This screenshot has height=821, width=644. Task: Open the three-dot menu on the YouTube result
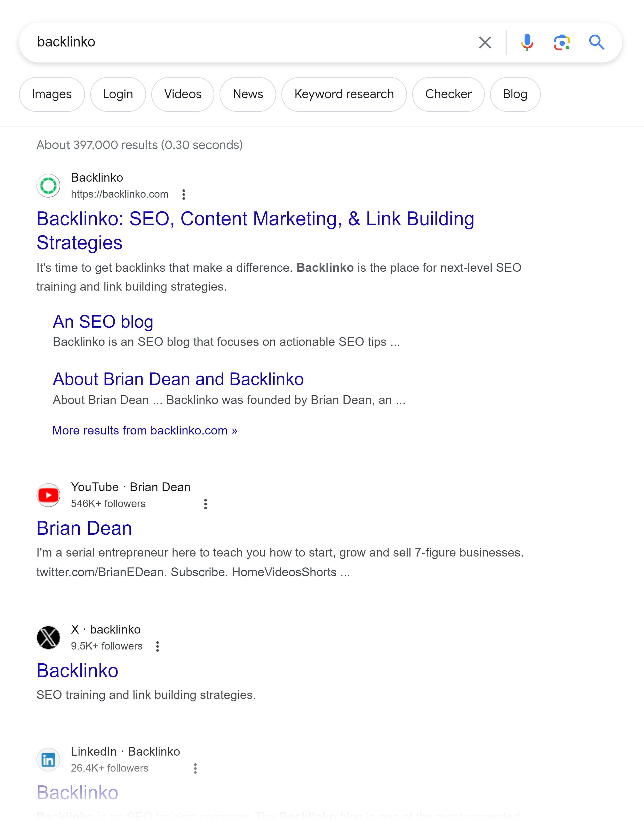tap(205, 504)
